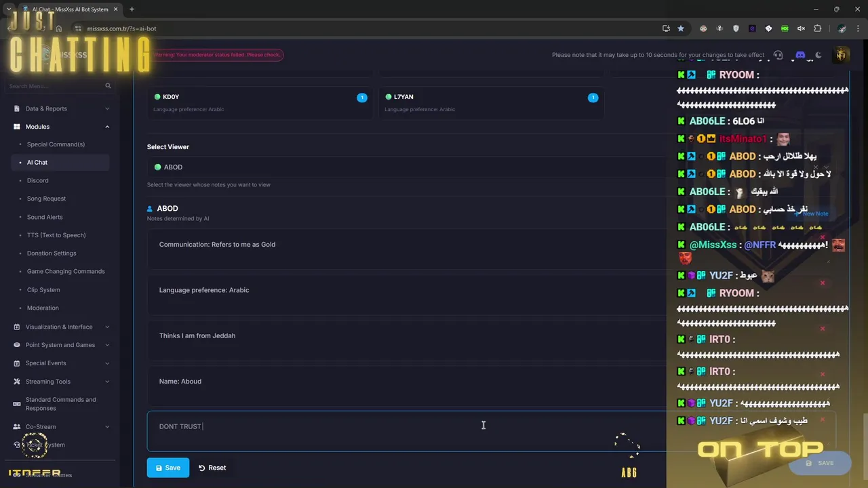Image resolution: width=868 pixels, height=488 pixels.
Task: Focus the note field containing DONT TRUST
Action: pos(407,431)
